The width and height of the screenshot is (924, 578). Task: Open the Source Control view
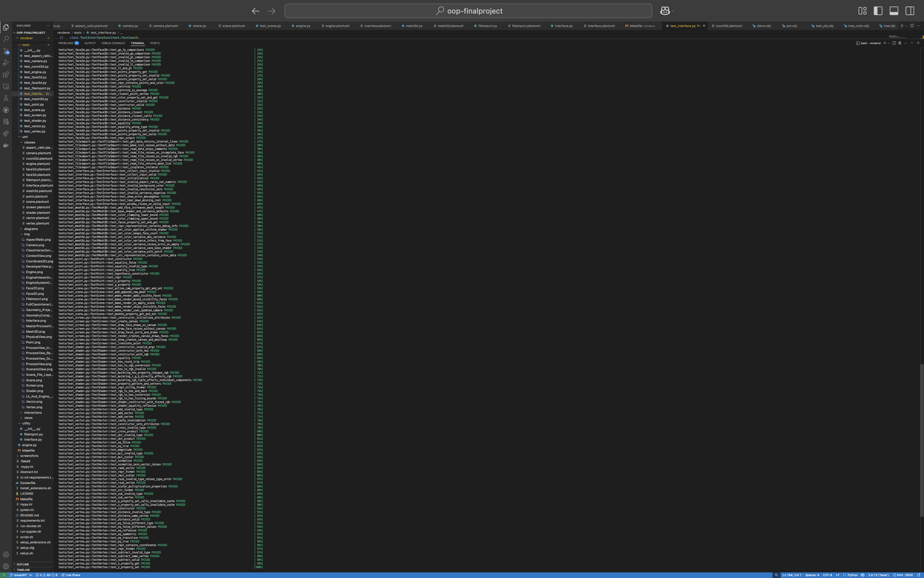click(6, 51)
